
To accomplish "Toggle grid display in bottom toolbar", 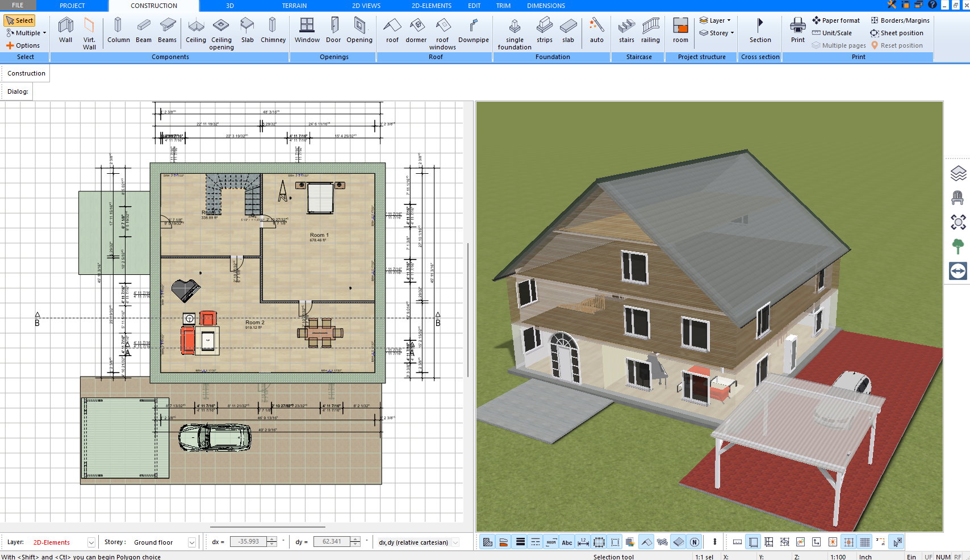I will (x=864, y=542).
